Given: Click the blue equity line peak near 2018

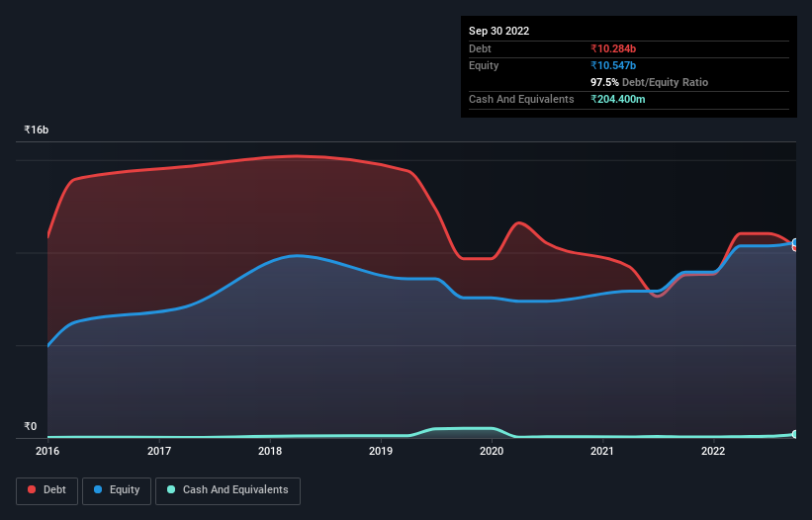Looking at the screenshot, I should tap(297, 256).
